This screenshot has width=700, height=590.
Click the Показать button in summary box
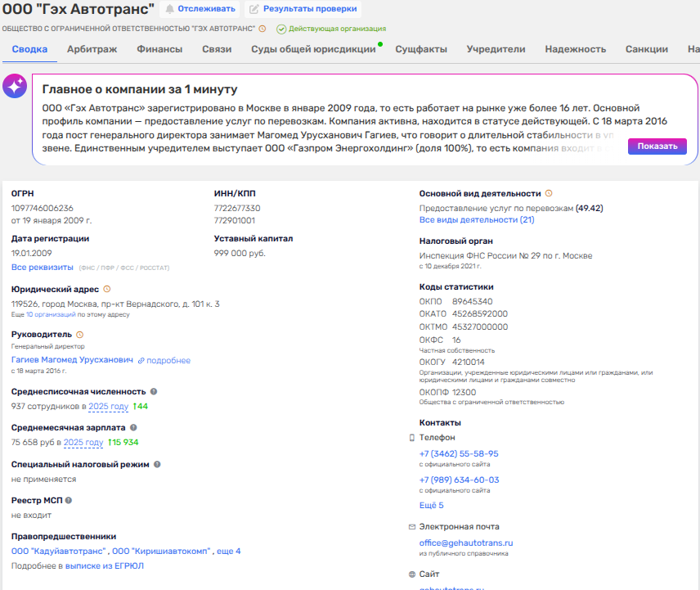tap(657, 146)
